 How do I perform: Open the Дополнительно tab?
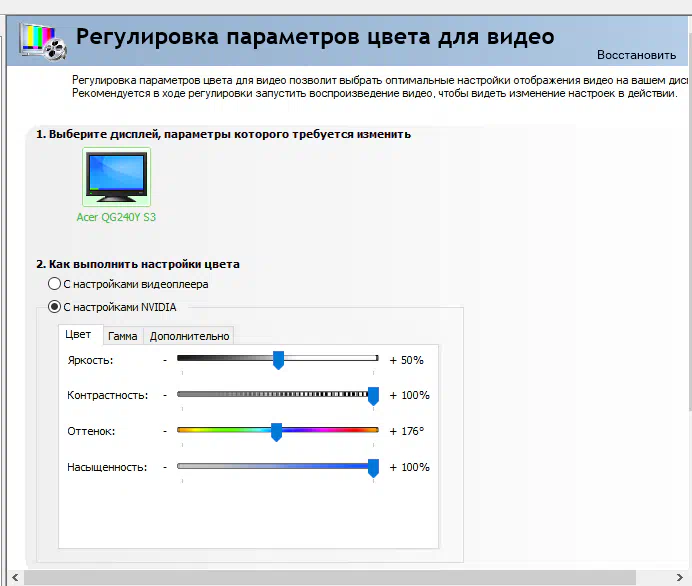[x=190, y=336]
